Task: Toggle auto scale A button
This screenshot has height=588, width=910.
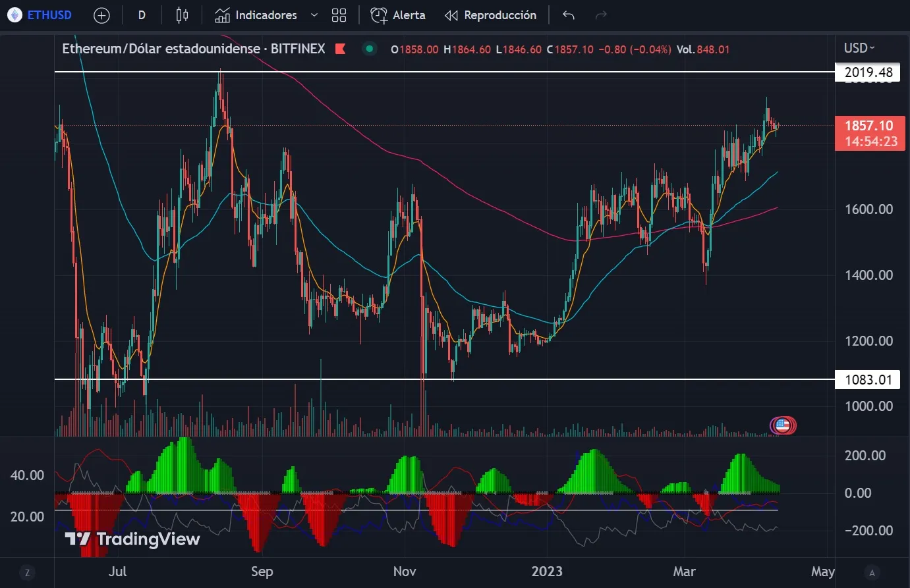Action: pyautogui.click(x=872, y=573)
